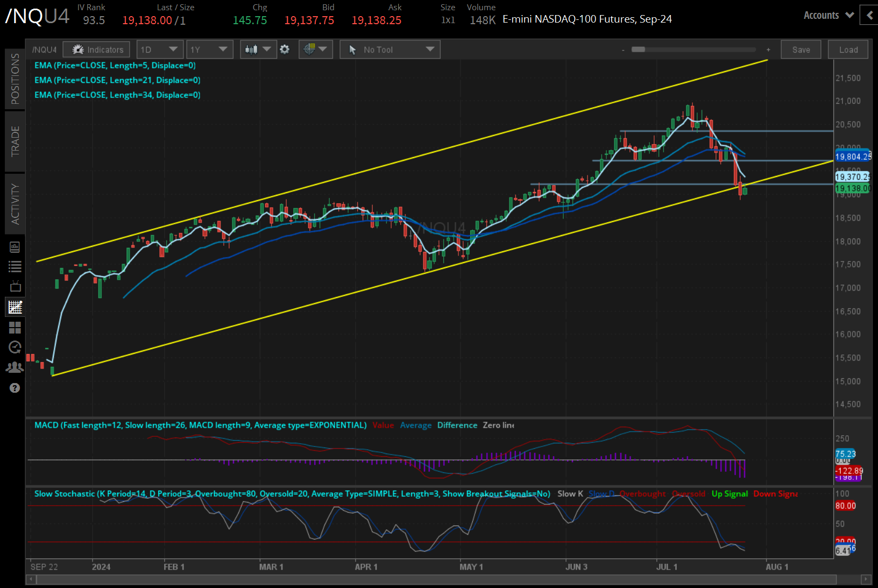Open the widget grid icon in sidebar
The image size is (878, 588).
coord(15,328)
